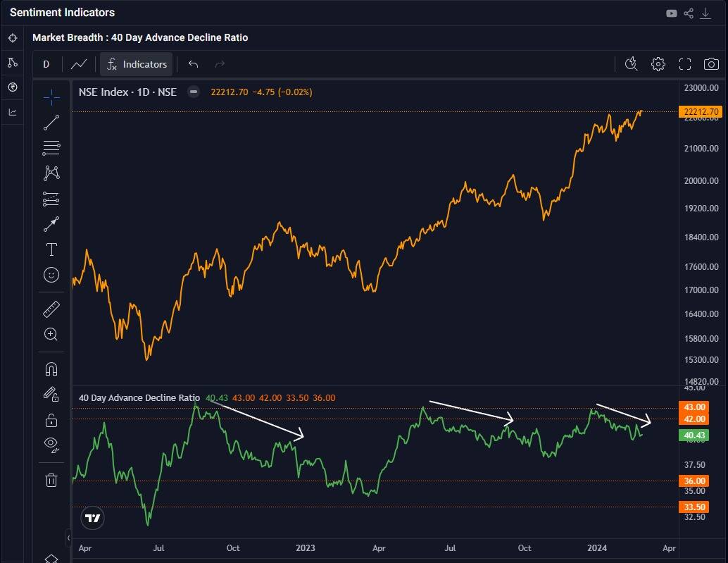The image size is (728, 563).
Task: Hide all drawings with eye icon
Action: [x=51, y=444]
